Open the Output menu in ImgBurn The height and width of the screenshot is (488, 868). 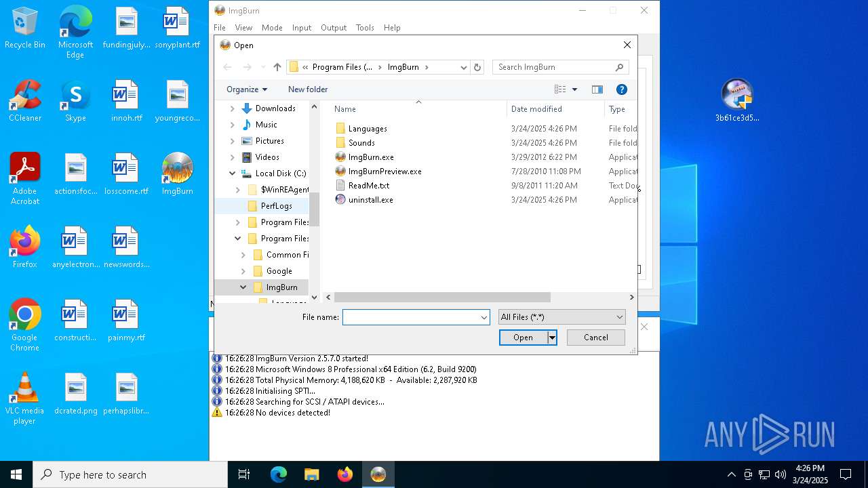pyautogui.click(x=334, y=28)
